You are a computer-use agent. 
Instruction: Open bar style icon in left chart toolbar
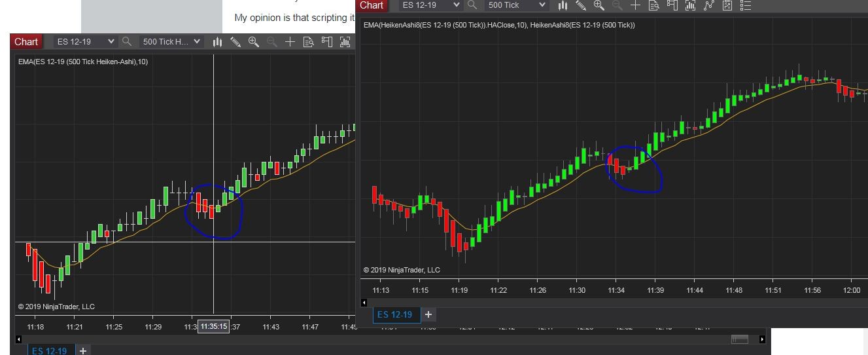[218, 42]
